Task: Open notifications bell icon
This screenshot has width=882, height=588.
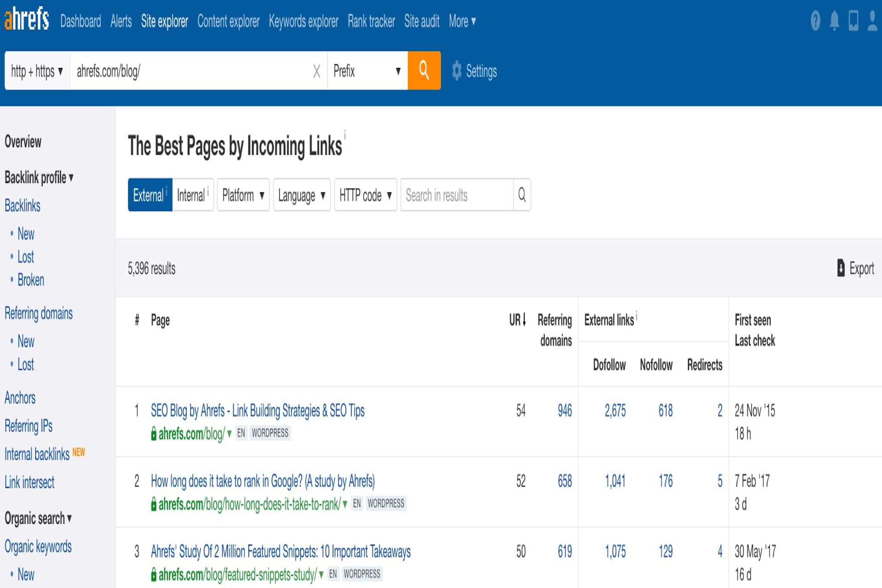Action: click(834, 21)
